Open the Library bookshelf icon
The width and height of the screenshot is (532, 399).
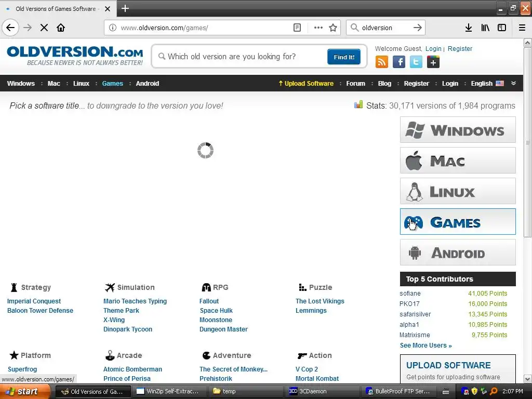point(485,28)
